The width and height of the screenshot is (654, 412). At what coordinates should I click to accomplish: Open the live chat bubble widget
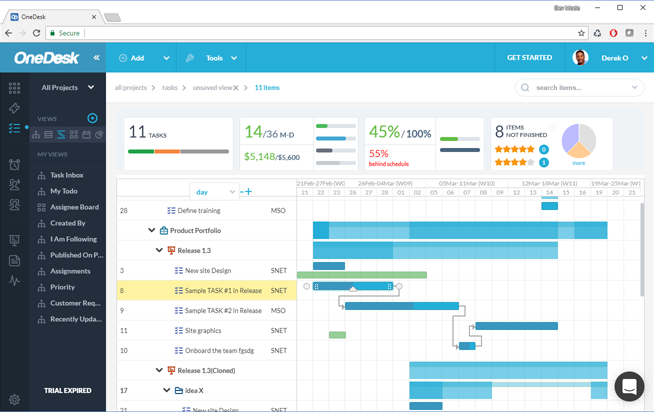[x=628, y=386]
